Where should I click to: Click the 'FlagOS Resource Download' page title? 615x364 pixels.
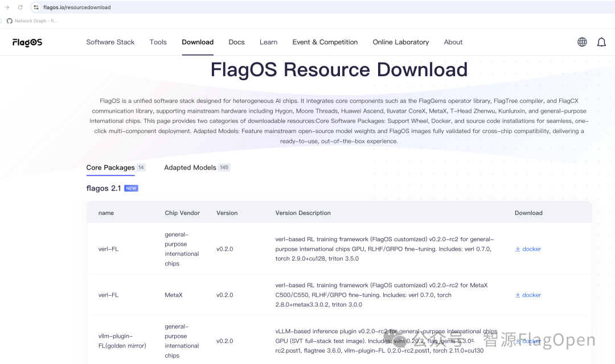pyautogui.click(x=339, y=70)
